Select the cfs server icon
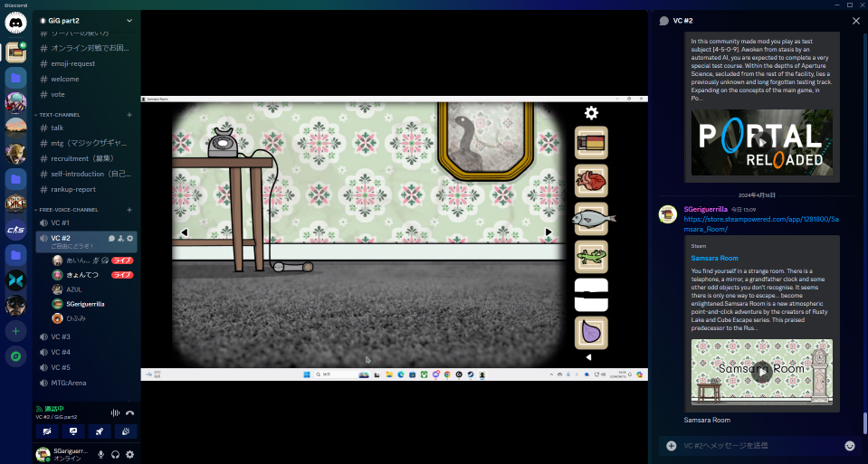 15,230
